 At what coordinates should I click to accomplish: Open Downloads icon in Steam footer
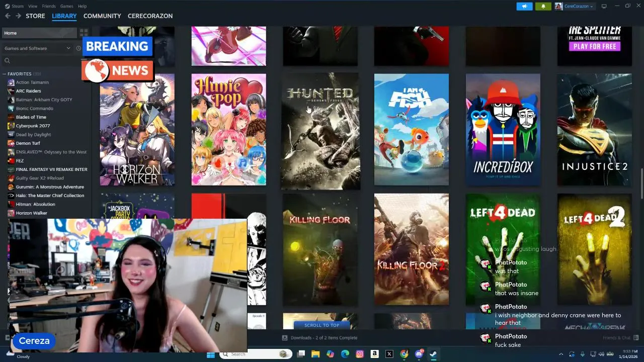click(x=285, y=338)
